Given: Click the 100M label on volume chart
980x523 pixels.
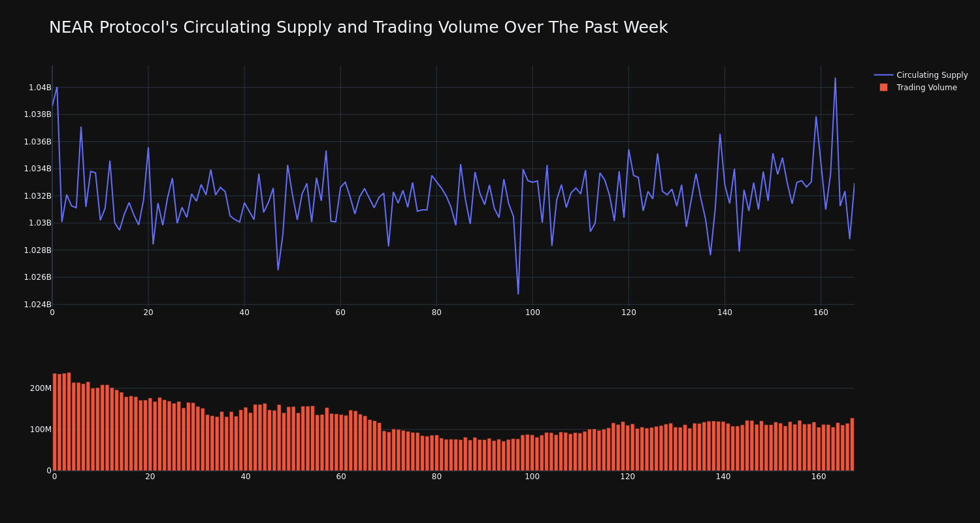Looking at the screenshot, I should (41, 430).
